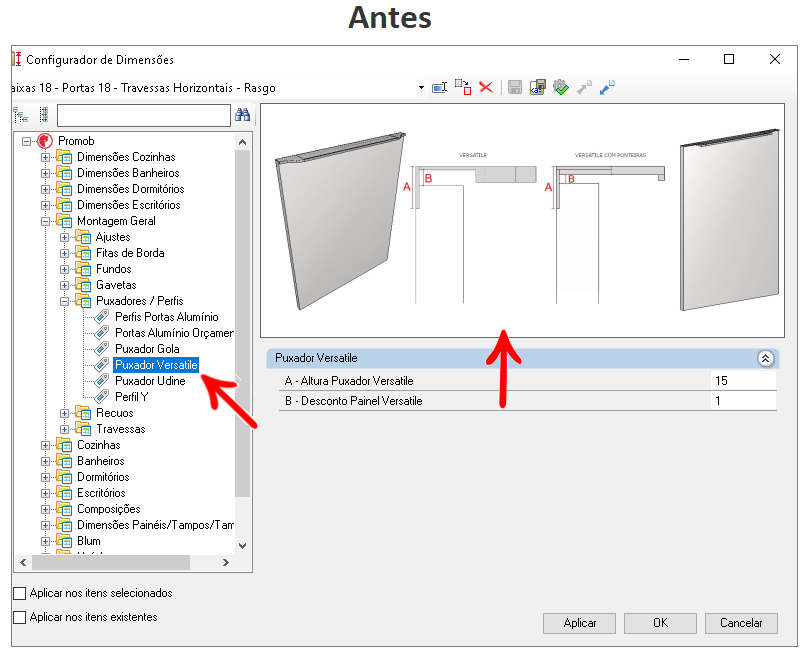Expand the Dimensões Cozinhas folder
Viewport: 800px width, 650px height.
(45, 157)
